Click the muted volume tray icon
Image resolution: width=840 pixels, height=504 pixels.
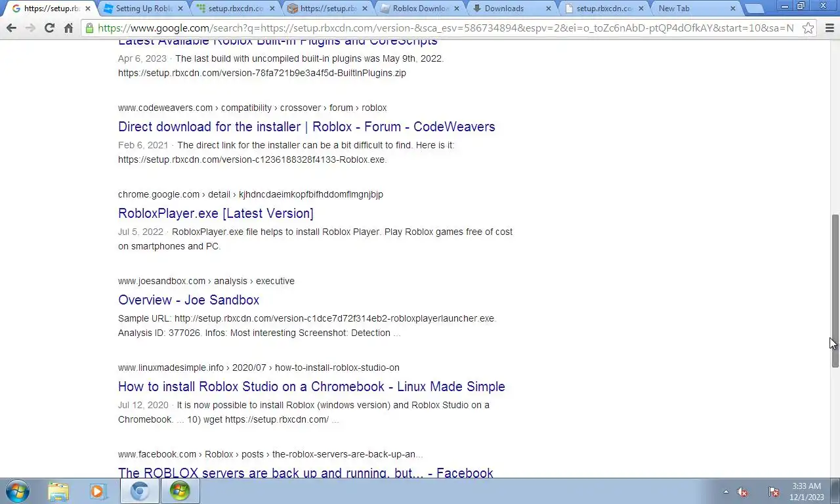click(x=743, y=492)
